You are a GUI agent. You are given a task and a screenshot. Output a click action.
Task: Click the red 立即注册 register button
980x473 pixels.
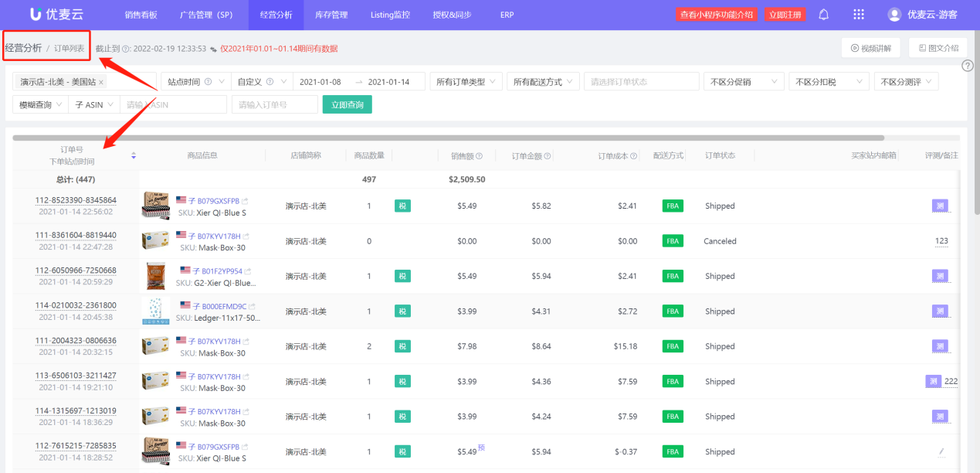point(785,14)
